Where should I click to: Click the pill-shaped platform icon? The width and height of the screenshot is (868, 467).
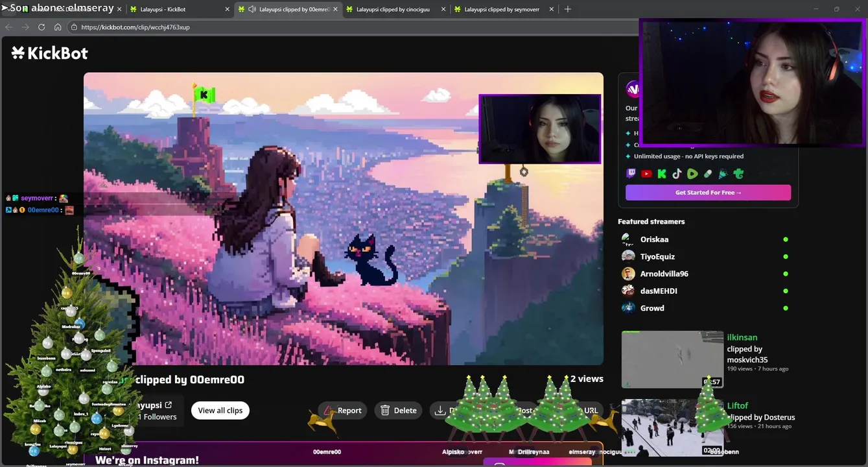(x=708, y=174)
